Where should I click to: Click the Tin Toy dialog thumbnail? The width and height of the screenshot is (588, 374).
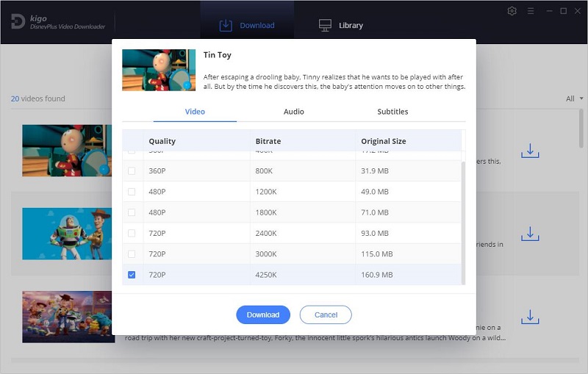(x=159, y=70)
